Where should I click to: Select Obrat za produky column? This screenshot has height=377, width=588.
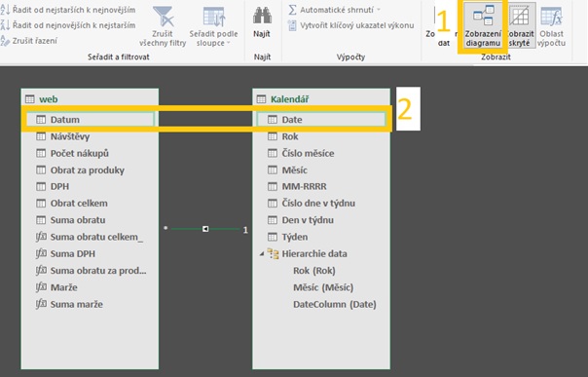pyautogui.click(x=90, y=170)
